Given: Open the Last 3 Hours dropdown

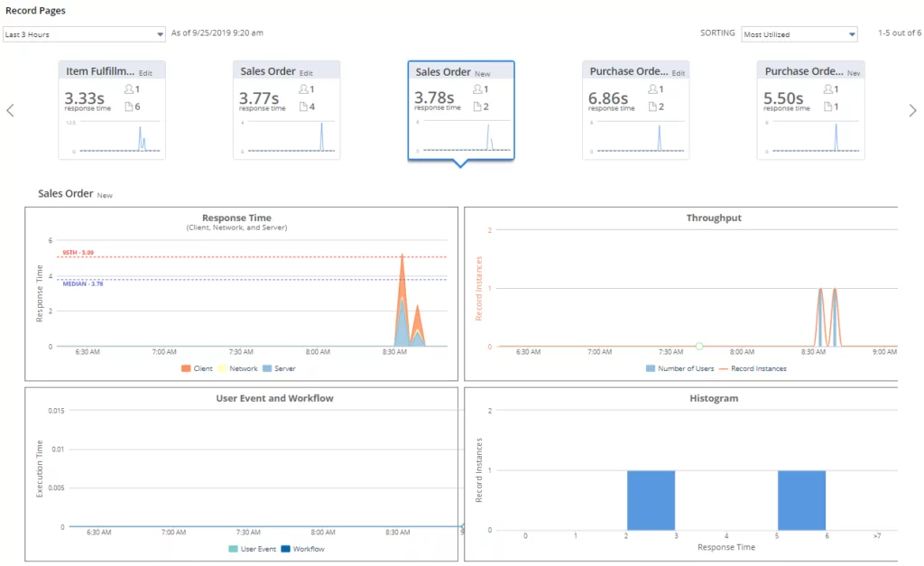Looking at the screenshot, I should tap(84, 34).
